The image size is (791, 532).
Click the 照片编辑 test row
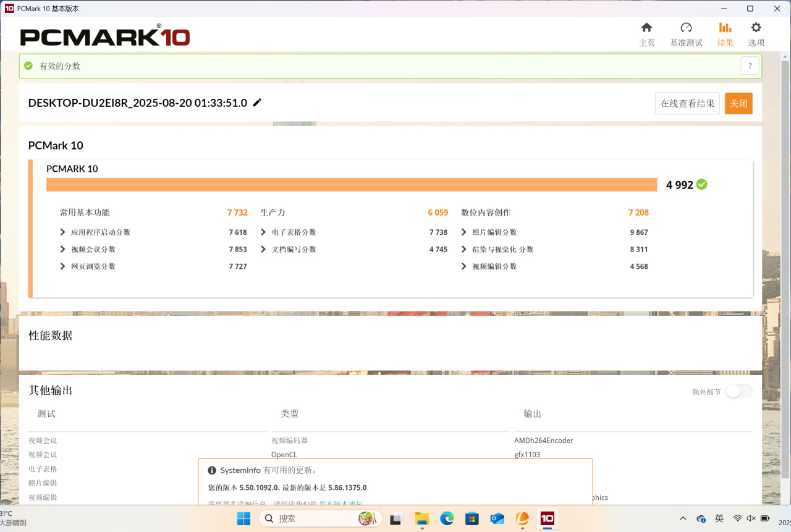coord(43,483)
